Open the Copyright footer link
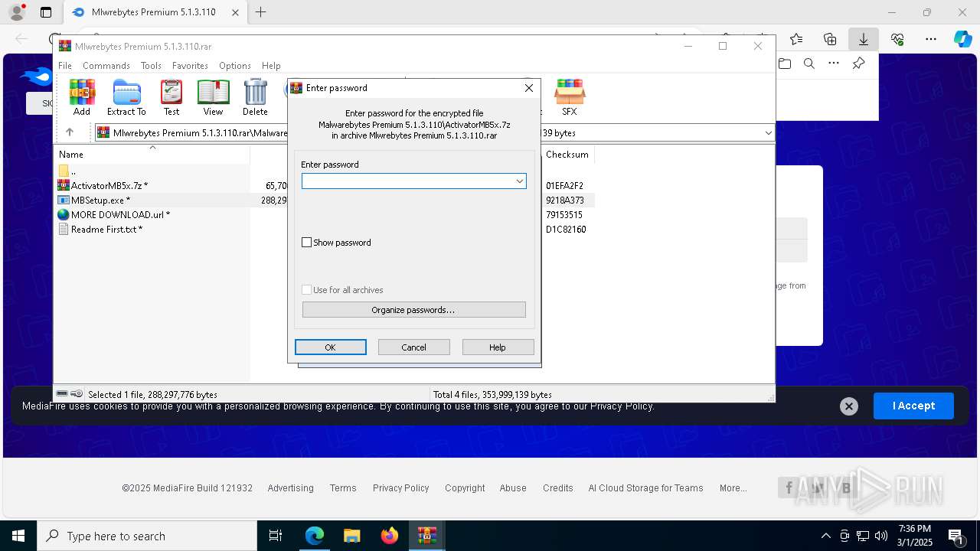Screen dimensions: 980x551 pos(465,488)
